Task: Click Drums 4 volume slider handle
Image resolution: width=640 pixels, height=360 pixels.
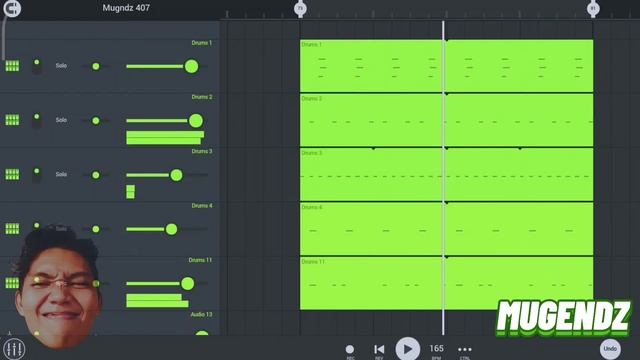Action: coord(171,229)
